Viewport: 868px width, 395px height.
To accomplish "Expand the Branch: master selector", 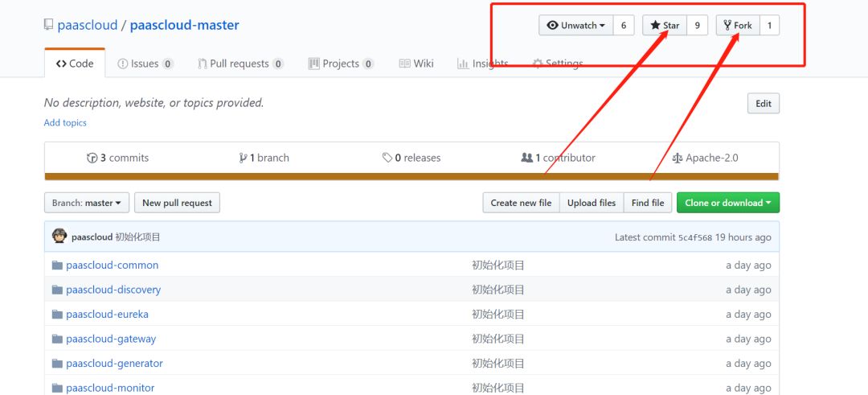I will (x=86, y=204).
